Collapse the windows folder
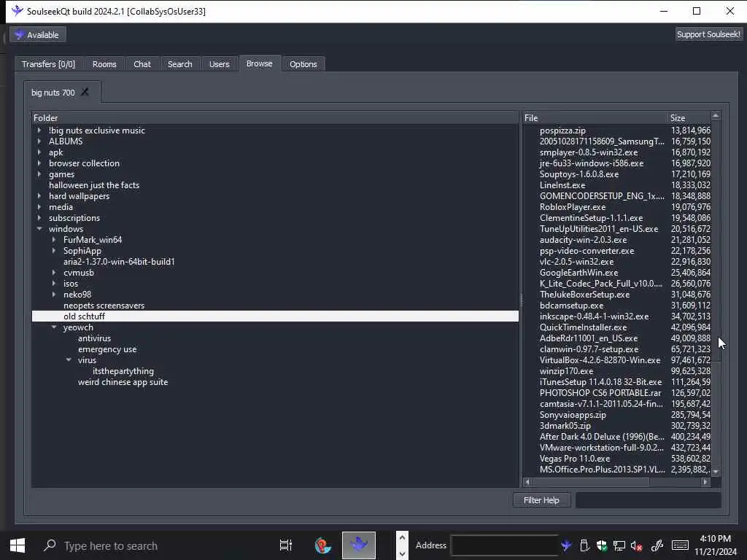This screenshot has width=747, height=560. pos(39,229)
